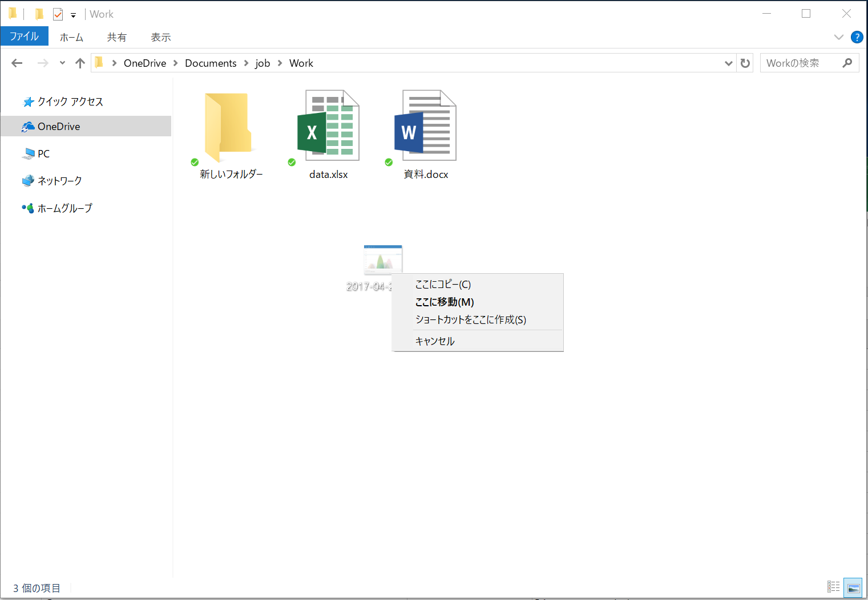Switch to large thumbnail view via status bar toggle

tap(853, 587)
